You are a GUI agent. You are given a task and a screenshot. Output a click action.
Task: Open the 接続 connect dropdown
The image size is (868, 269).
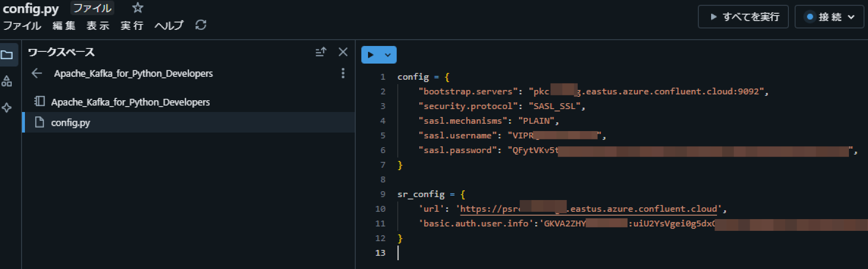pyautogui.click(x=829, y=17)
